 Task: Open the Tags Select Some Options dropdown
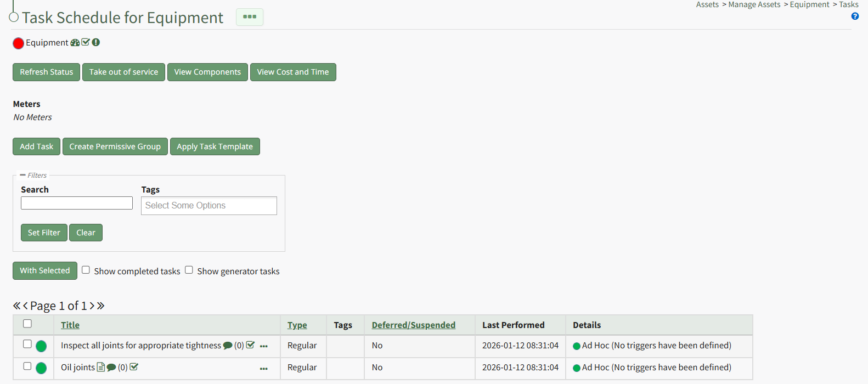pyautogui.click(x=208, y=206)
